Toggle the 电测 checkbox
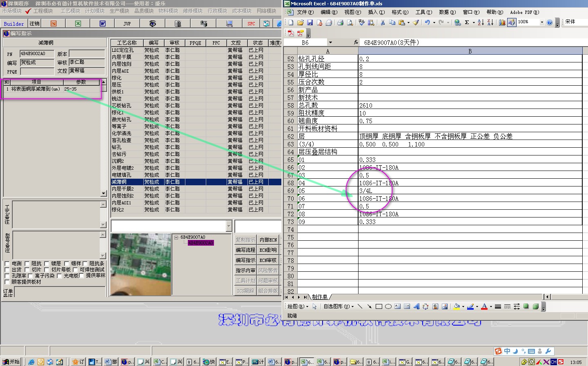The width and height of the screenshot is (588, 366). tap(7, 264)
